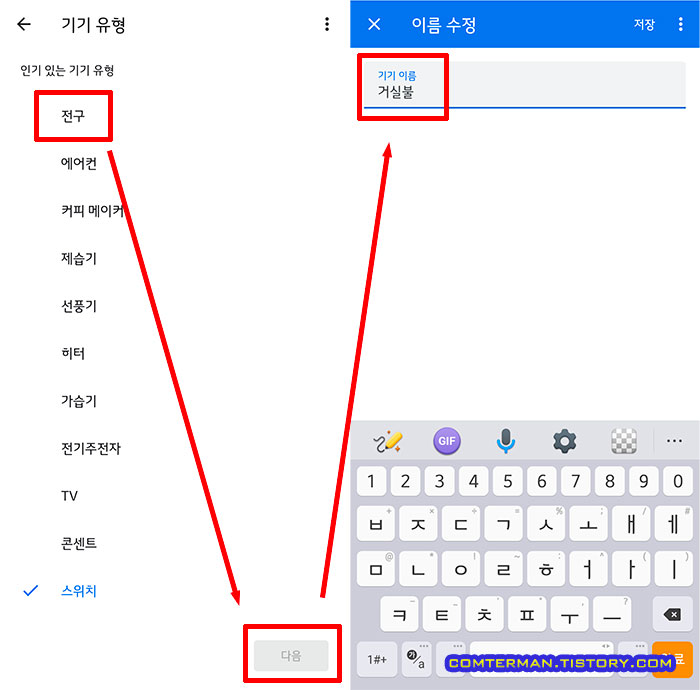This screenshot has height=690, width=700.
Task: Pick 히터 from device types
Action: tap(73, 353)
